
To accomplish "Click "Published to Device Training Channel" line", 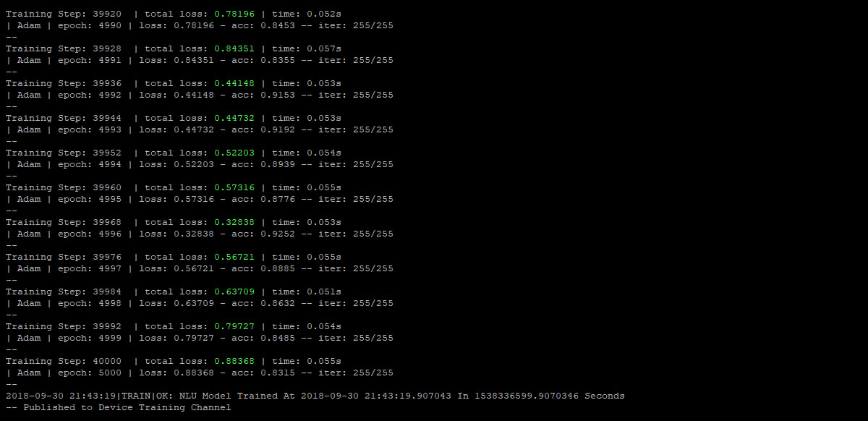I will coord(127,407).
